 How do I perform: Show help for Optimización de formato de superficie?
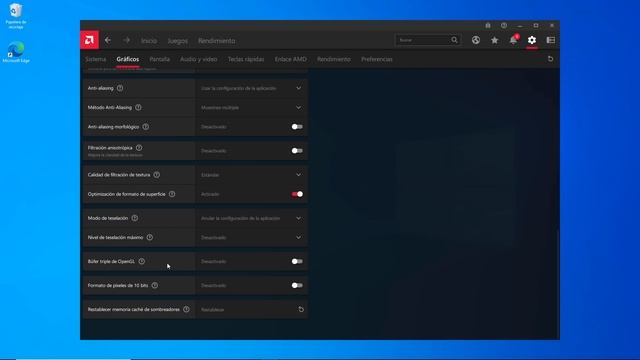pos(172,194)
